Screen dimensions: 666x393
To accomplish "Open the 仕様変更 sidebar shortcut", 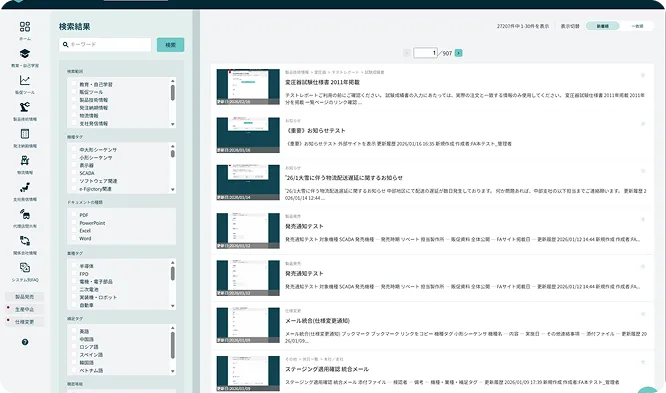I will tap(25, 322).
